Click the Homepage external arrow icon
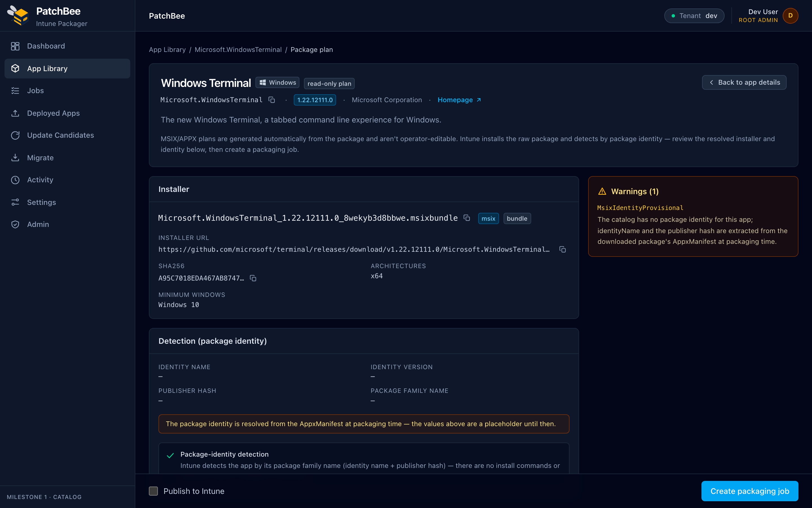The width and height of the screenshot is (812, 508). click(478, 100)
